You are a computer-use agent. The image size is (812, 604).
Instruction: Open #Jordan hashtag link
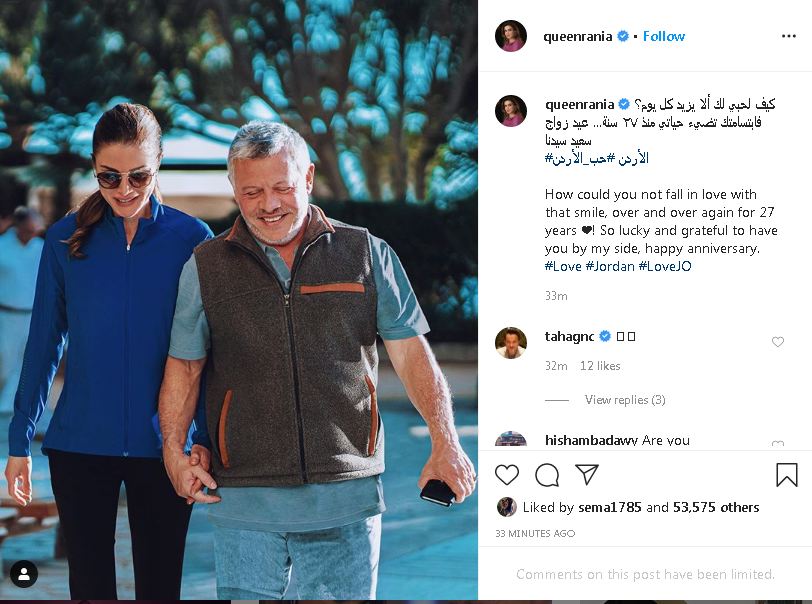tap(610, 267)
